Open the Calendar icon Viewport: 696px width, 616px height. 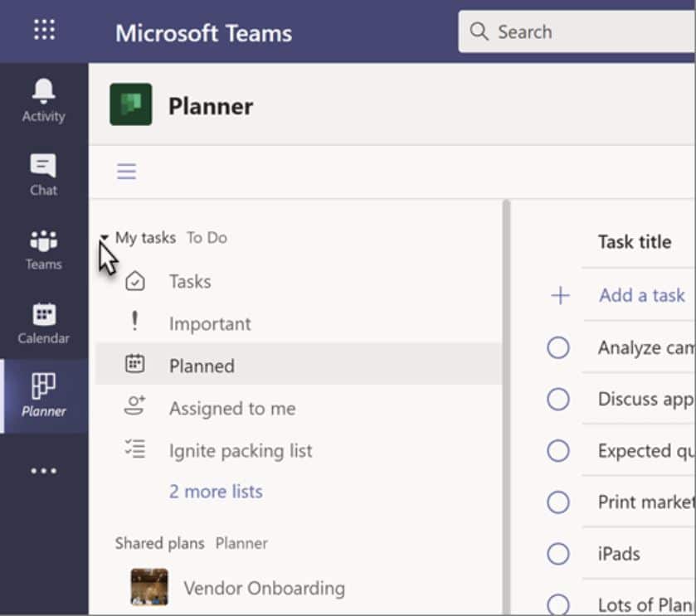point(43,320)
